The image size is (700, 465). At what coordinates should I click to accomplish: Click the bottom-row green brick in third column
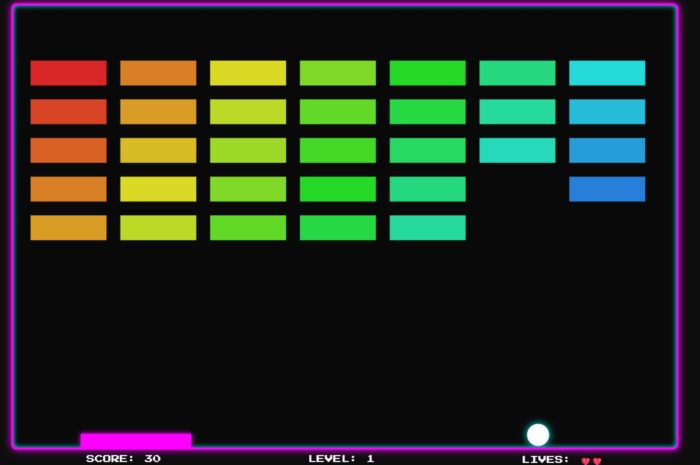coord(248,228)
